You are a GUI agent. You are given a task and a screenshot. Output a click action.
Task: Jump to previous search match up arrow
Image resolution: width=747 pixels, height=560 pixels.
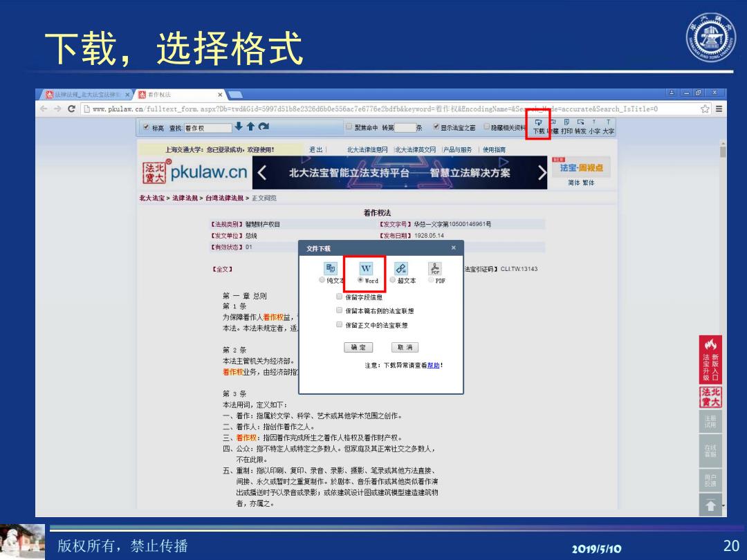[x=250, y=127]
